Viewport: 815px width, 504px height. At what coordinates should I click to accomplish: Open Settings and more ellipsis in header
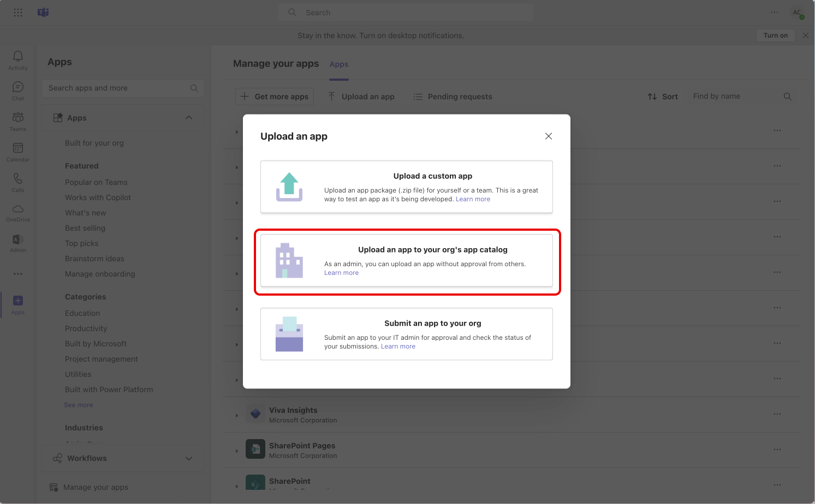(x=775, y=12)
